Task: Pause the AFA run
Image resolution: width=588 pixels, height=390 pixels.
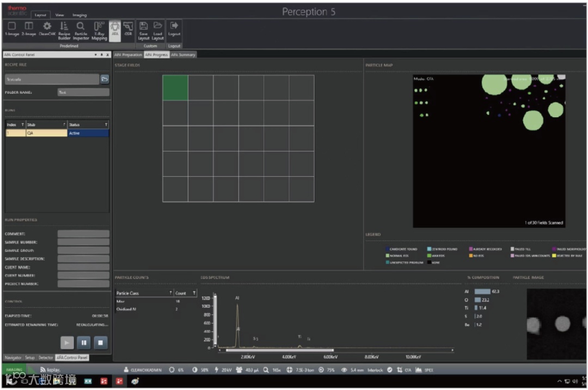Action: (84, 343)
